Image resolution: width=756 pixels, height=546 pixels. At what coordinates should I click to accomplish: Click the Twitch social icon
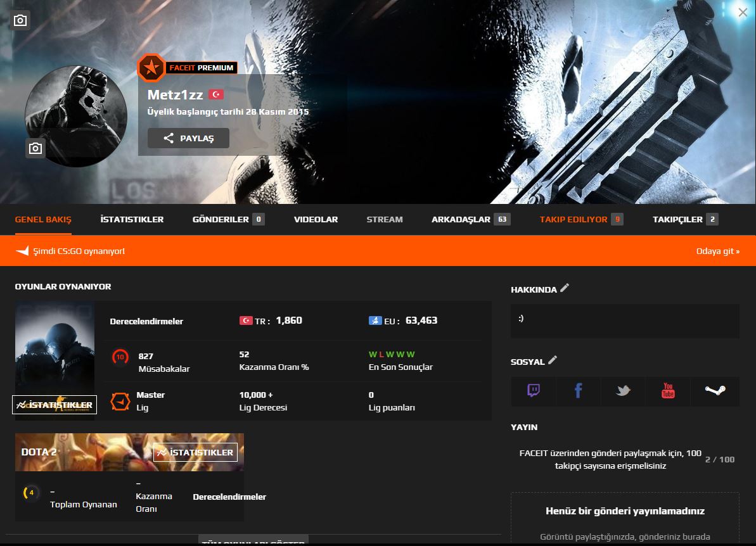pyautogui.click(x=533, y=390)
